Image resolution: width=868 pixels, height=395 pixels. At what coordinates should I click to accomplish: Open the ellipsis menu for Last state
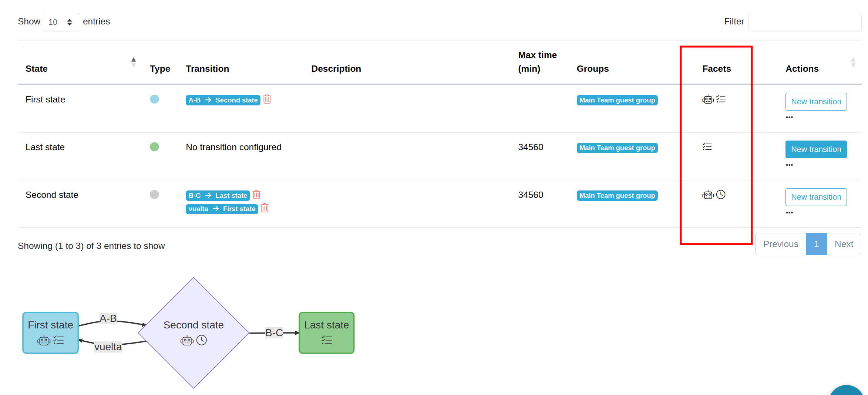(x=789, y=165)
